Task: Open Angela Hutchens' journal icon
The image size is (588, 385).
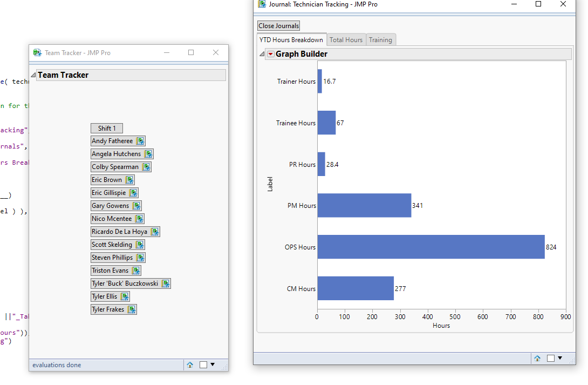Action: pyautogui.click(x=148, y=154)
